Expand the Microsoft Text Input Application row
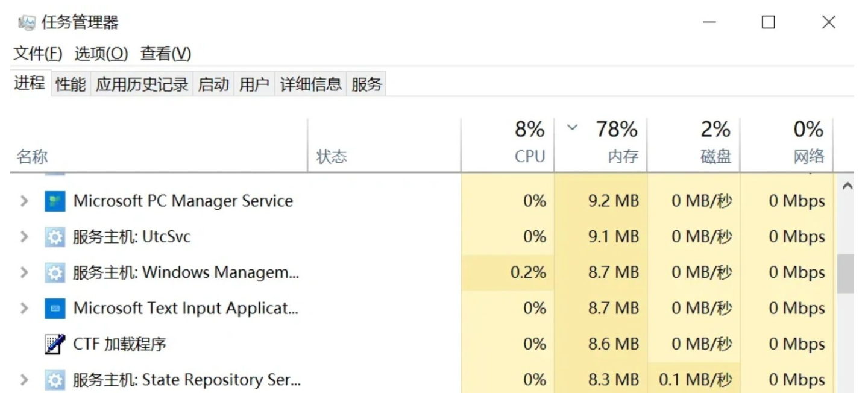868x393 pixels. 24,309
